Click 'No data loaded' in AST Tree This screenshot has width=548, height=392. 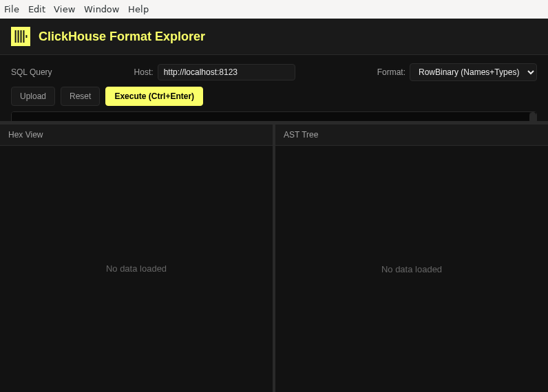tap(412, 270)
